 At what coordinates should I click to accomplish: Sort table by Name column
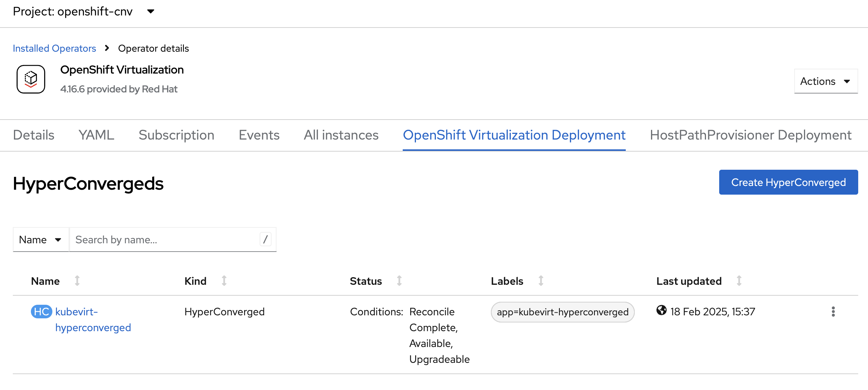(x=55, y=281)
